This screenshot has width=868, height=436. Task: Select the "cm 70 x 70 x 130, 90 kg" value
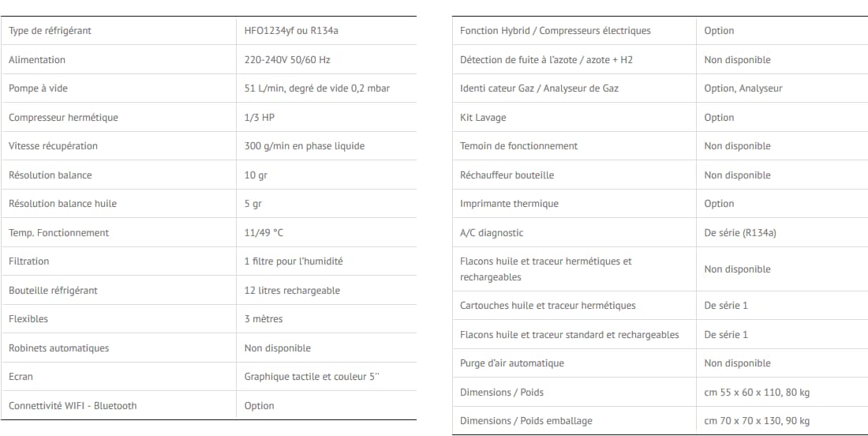click(x=757, y=421)
